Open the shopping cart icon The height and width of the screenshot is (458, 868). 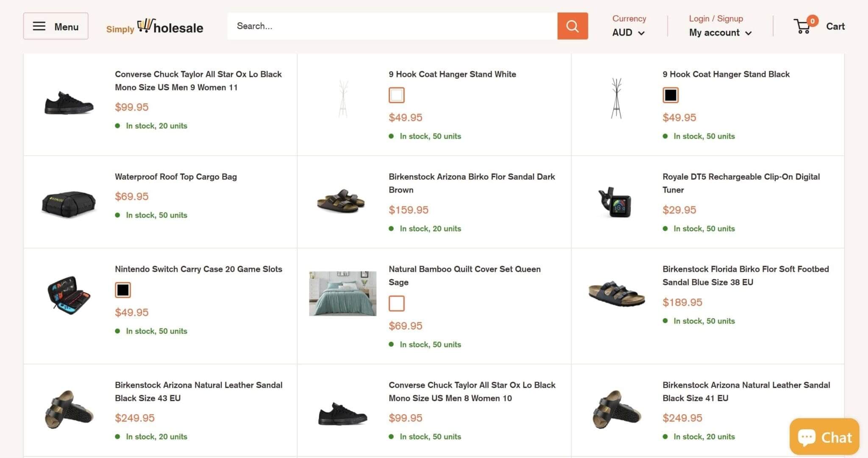coord(803,26)
